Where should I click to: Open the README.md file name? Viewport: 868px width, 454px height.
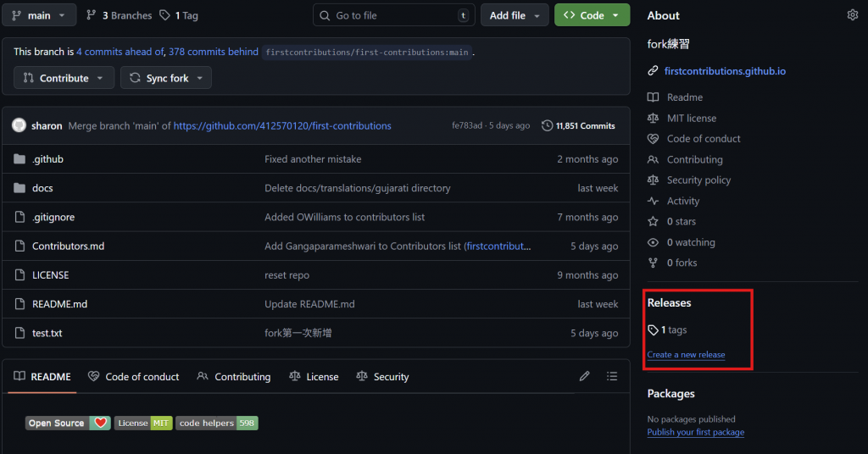click(x=60, y=304)
